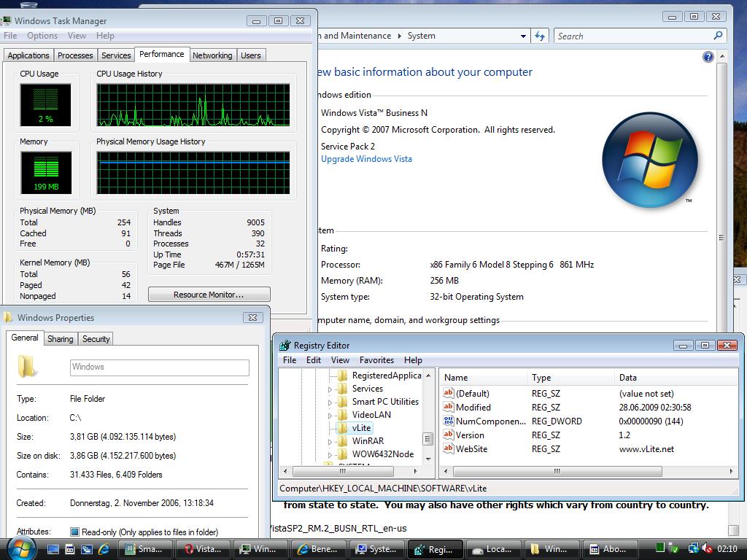The image size is (747, 560).
Task: Switch to the Security tab in Windows Properties
Action: [96, 338]
